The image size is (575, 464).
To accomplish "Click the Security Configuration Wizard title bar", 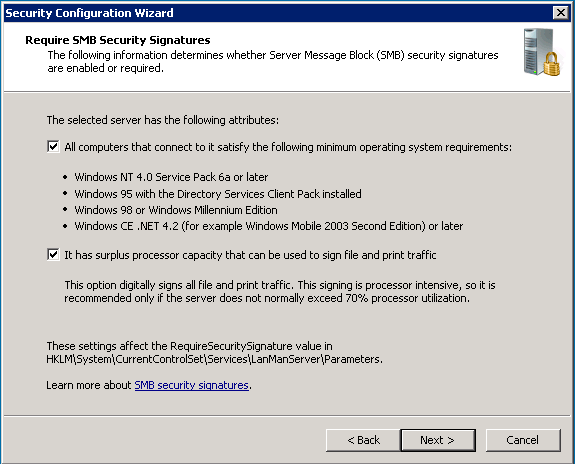I will click(x=277, y=13).
